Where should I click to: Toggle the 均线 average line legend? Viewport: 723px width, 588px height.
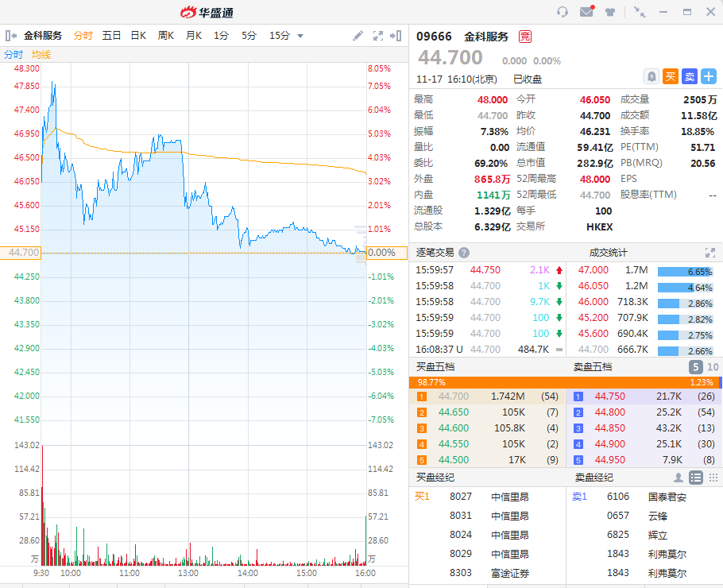41,55
